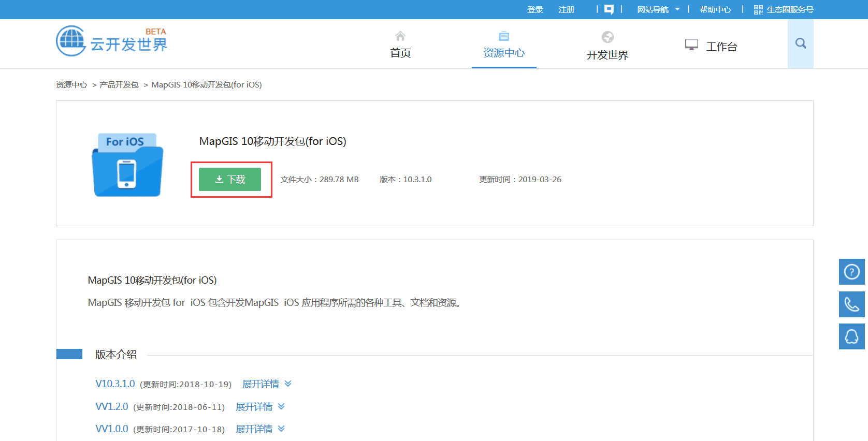Click the 更新时间：2019-03-26 text

520,179
